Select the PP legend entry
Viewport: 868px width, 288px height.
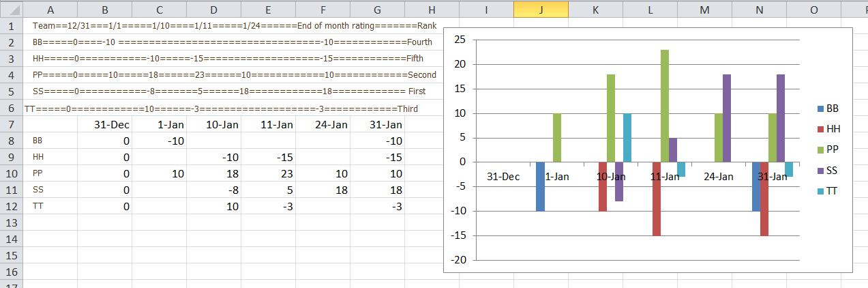(x=828, y=149)
